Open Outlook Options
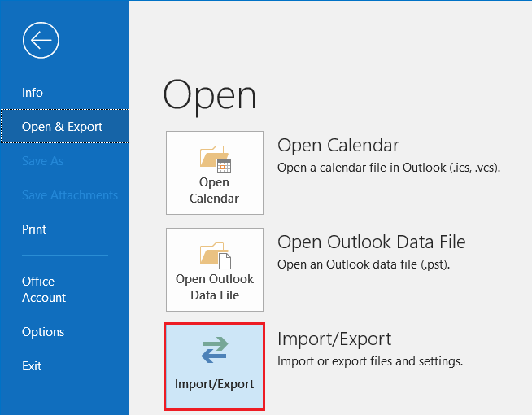Screen dimensions: 532x415 click(x=43, y=332)
